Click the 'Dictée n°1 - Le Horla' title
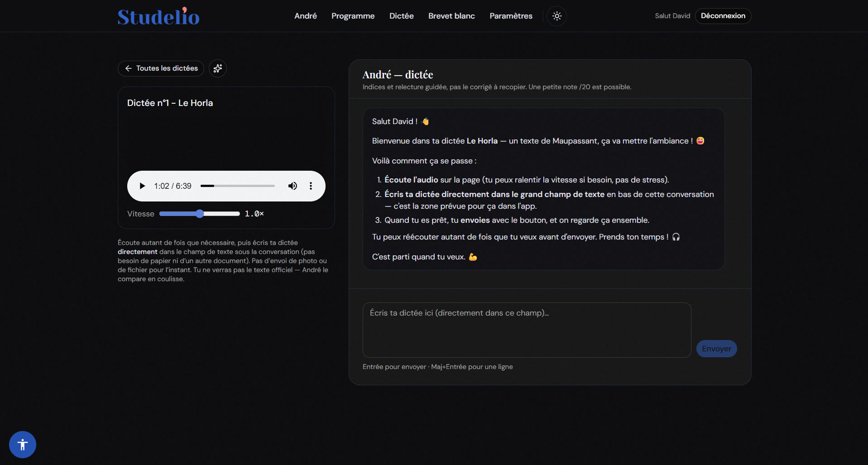The height and width of the screenshot is (465, 868). pyautogui.click(x=170, y=103)
